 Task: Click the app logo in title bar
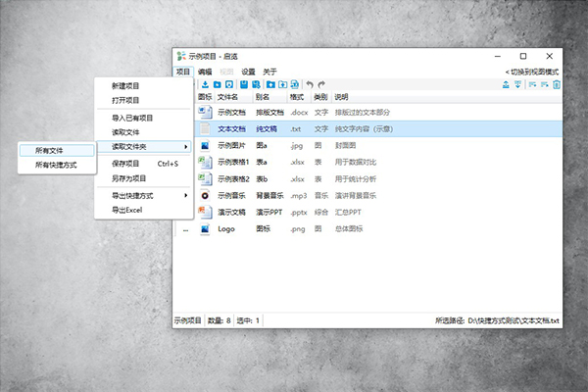click(x=181, y=56)
